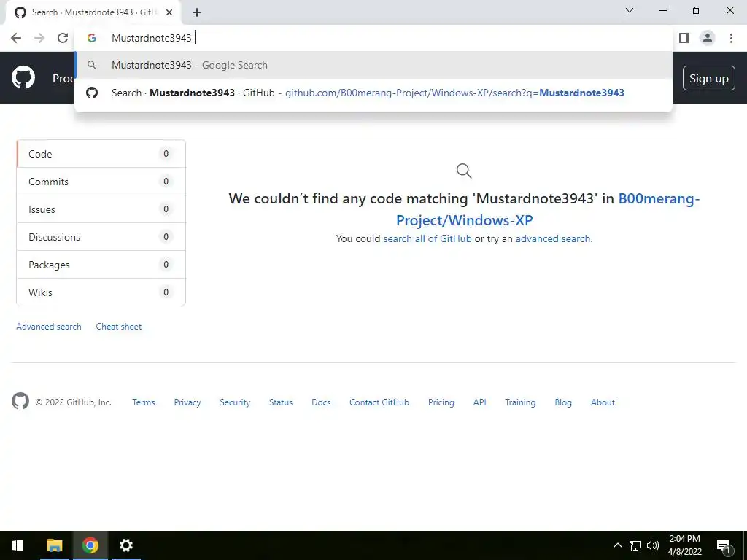Image resolution: width=747 pixels, height=560 pixels.
Task: Choose the Mustardnote3943 Google Search suggestion
Action: tap(373, 65)
